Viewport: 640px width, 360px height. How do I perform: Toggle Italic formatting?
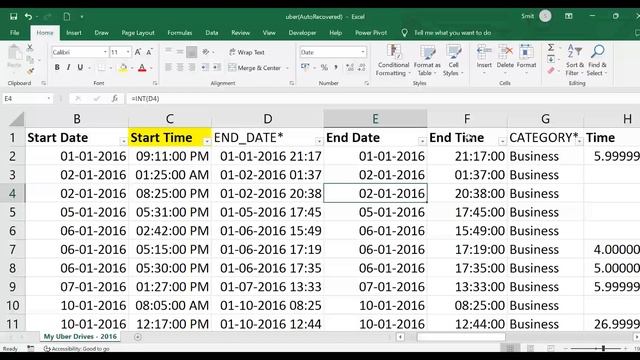(x=68, y=67)
